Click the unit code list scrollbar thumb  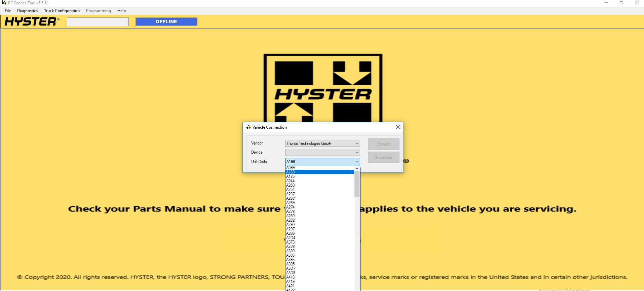(357, 184)
